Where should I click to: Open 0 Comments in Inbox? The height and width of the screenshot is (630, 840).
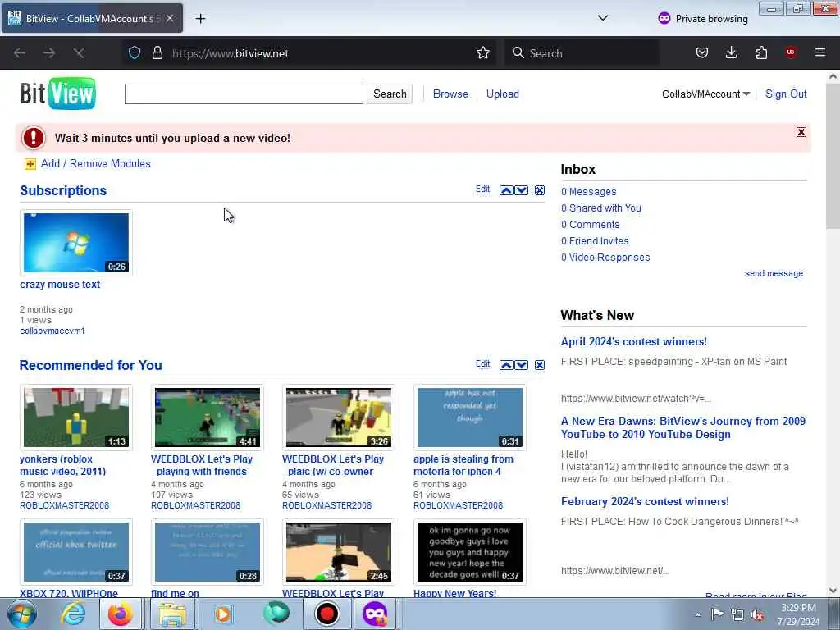tap(591, 225)
